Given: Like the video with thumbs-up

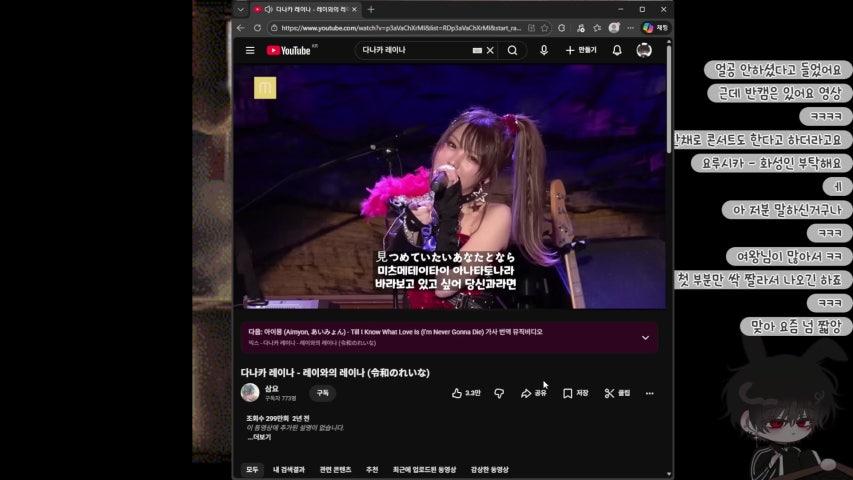Looking at the screenshot, I should [466, 393].
